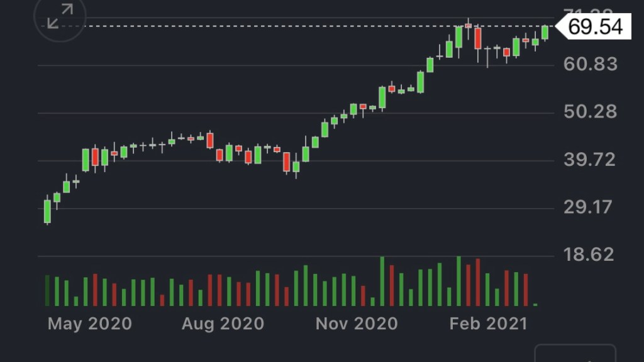Click the 39.72 price axis label
Screen dimensions: 644x362
tap(591, 160)
